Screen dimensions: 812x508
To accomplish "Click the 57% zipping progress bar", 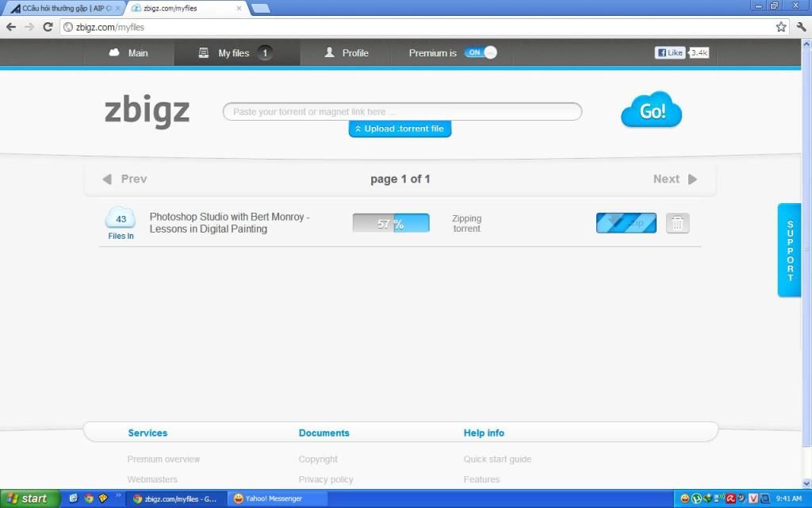I will tap(391, 223).
